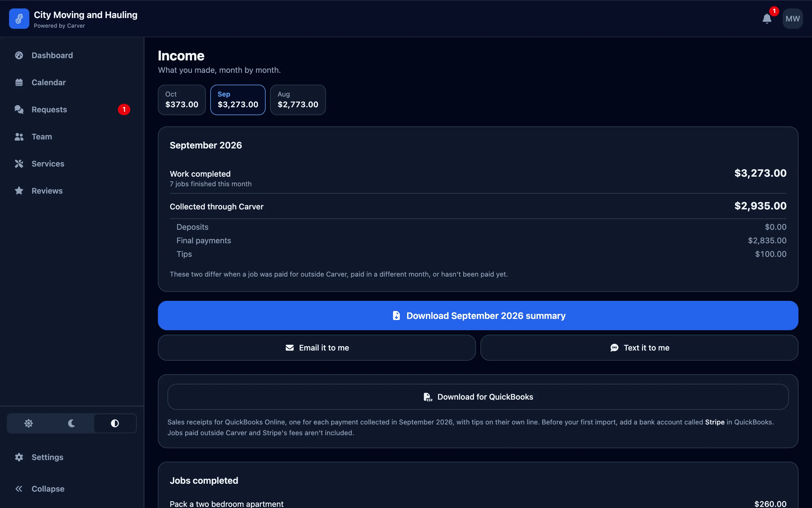Screen dimensions: 812x508
Task: Click the Final payments $2,835.00 value
Action: pyautogui.click(x=767, y=240)
